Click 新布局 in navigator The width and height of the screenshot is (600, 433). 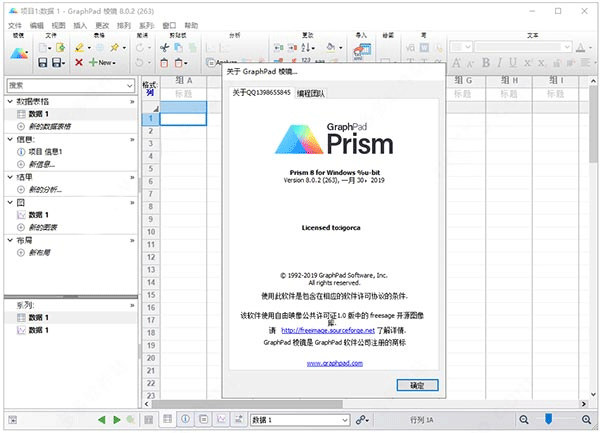(x=39, y=252)
